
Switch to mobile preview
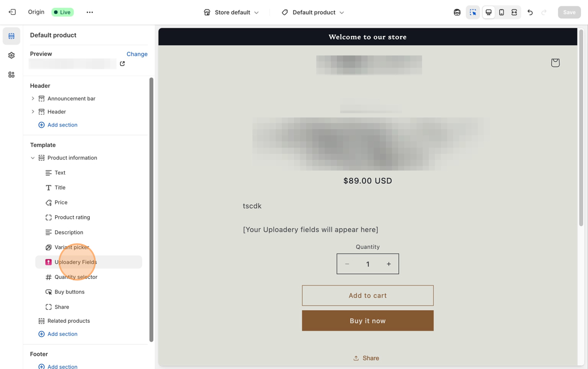click(x=501, y=12)
